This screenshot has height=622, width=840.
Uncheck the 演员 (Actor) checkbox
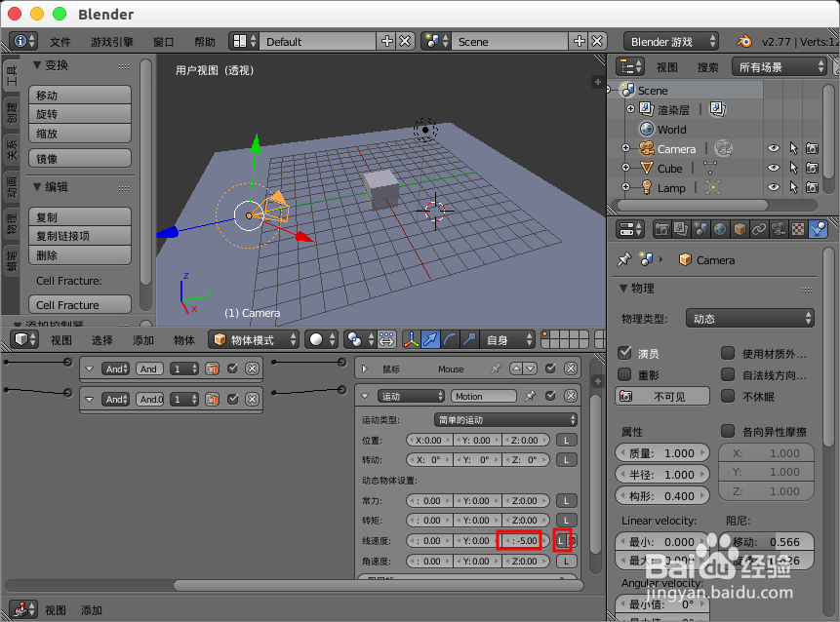pos(624,353)
